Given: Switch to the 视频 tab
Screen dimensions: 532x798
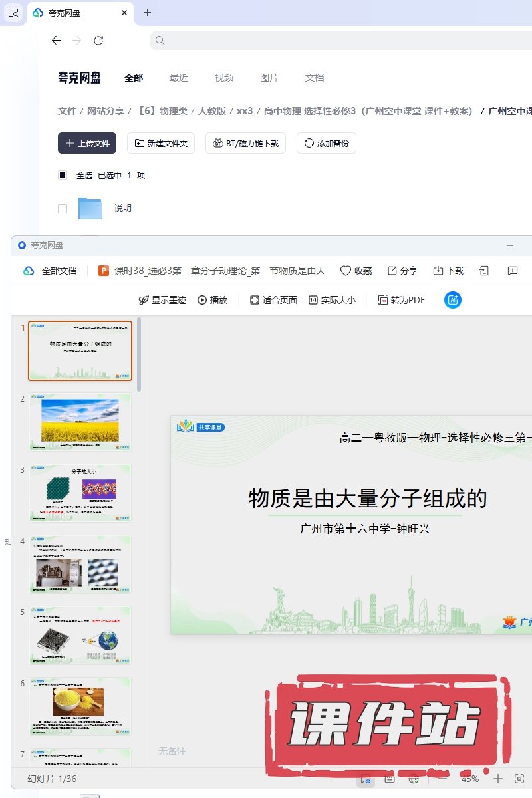Looking at the screenshot, I should [x=224, y=78].
